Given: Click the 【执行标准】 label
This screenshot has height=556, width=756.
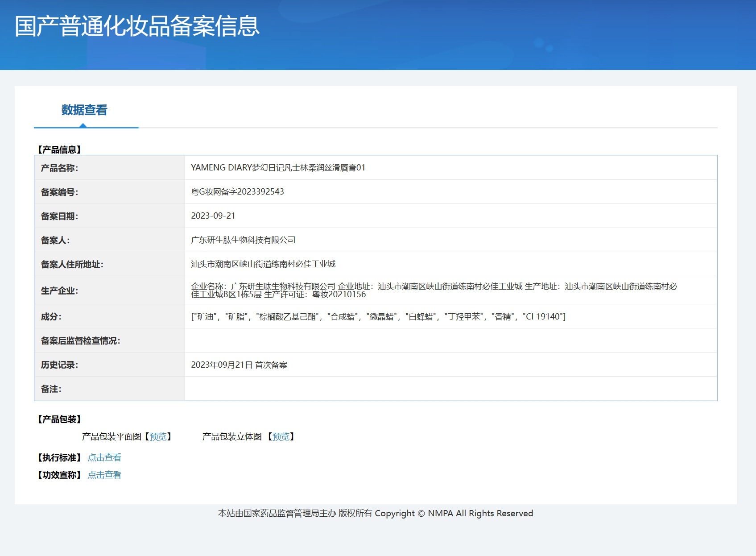Looking at the screenshot, I should 59,457.
